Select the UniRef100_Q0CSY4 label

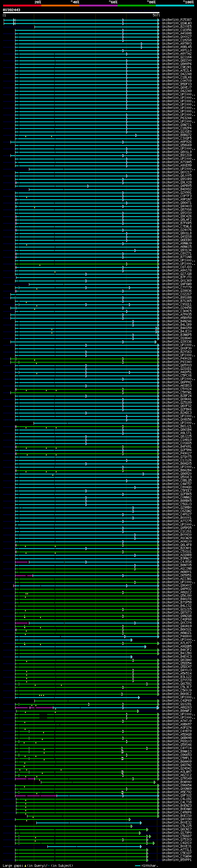[177, 623]
